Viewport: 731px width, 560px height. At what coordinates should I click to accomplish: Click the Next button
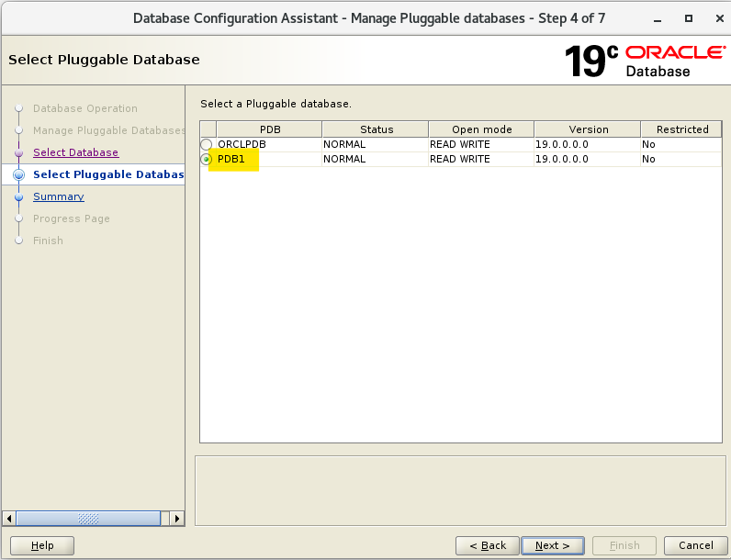coord(553,545)
